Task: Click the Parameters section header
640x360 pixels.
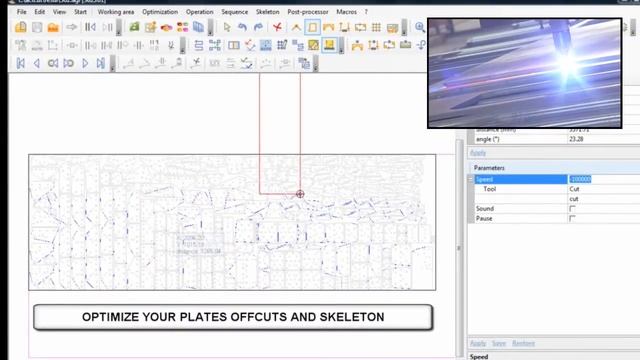Action: point(489,168)
